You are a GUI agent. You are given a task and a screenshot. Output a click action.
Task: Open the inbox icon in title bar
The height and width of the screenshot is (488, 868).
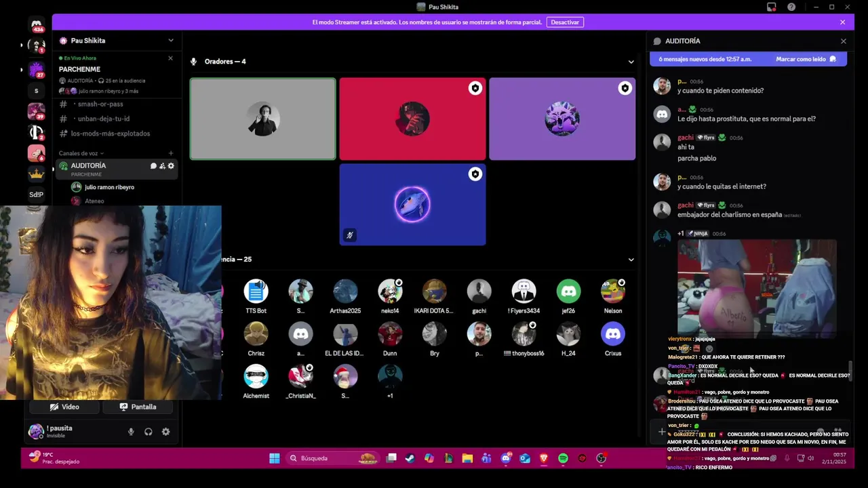[x=772, y=7]
